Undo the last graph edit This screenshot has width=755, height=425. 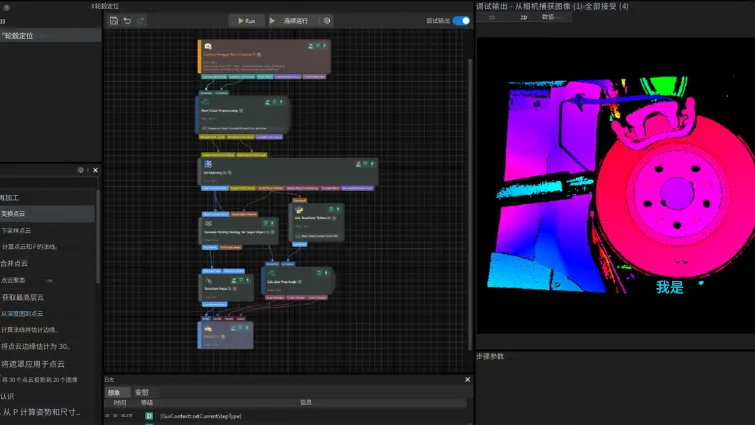click(127, 21)
